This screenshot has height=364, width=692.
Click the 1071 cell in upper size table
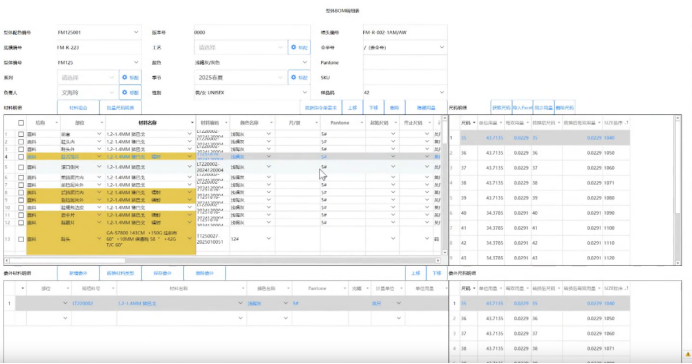pyautogui.click(x=616, y=183)
